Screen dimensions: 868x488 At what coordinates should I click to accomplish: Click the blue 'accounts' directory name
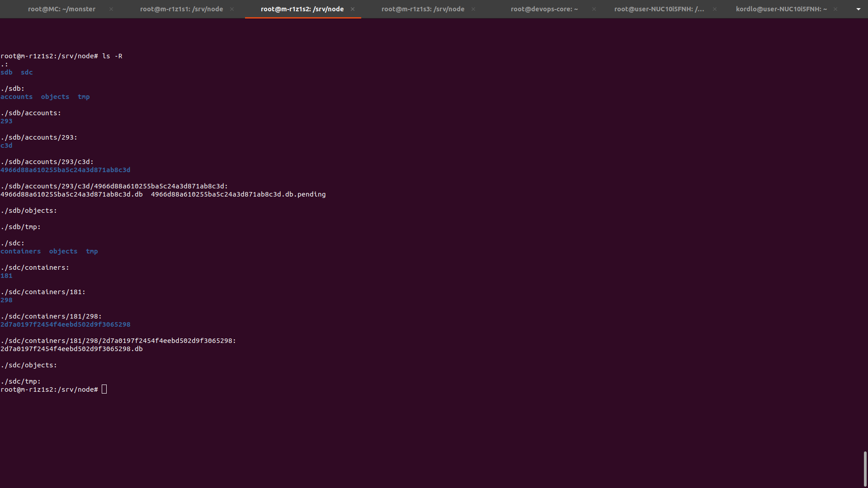point(16,97)
